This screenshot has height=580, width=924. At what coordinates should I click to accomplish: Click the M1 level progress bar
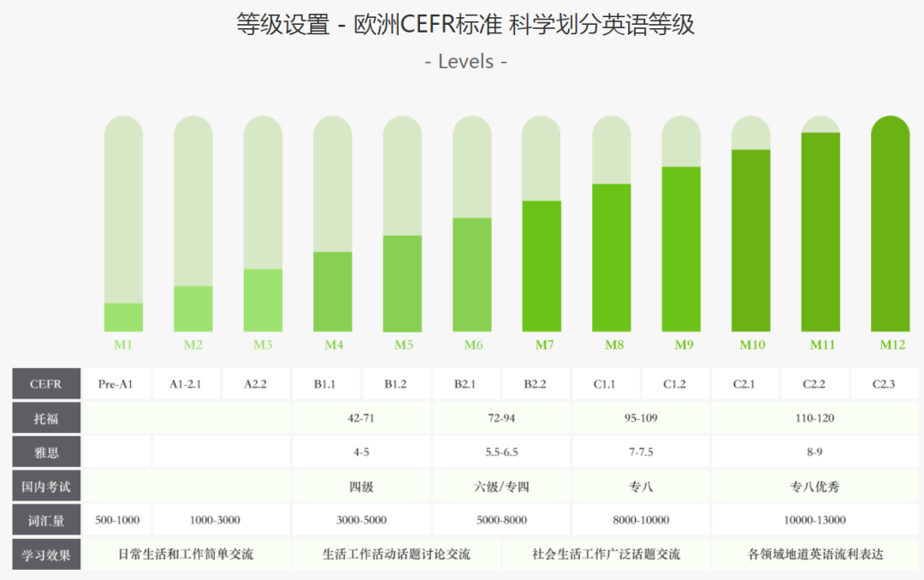pos(123,224)
